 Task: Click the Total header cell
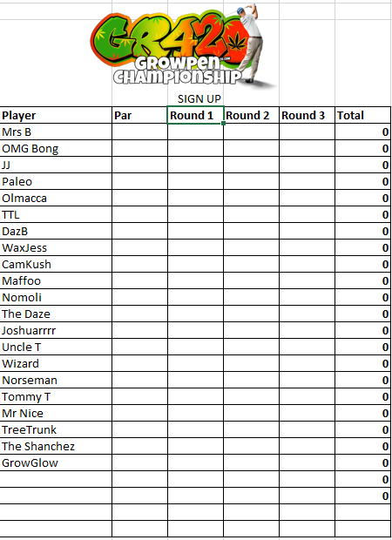[362, 115]
